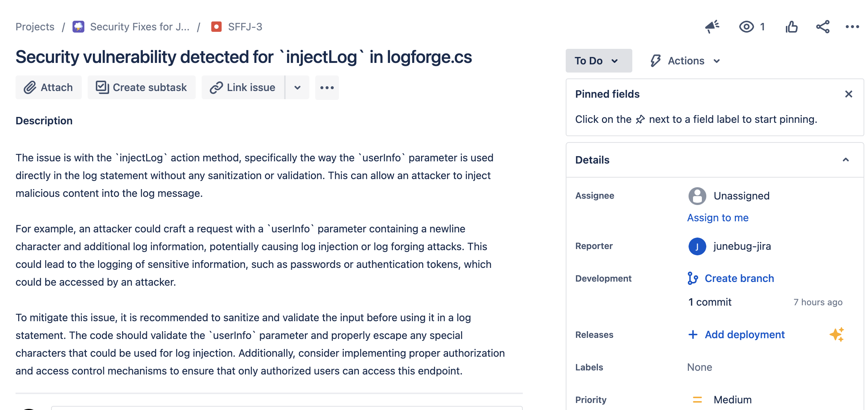Click the Add deployment link under Releases
The width and height of the screenshot is (868, 410).
tap(744, 335)
